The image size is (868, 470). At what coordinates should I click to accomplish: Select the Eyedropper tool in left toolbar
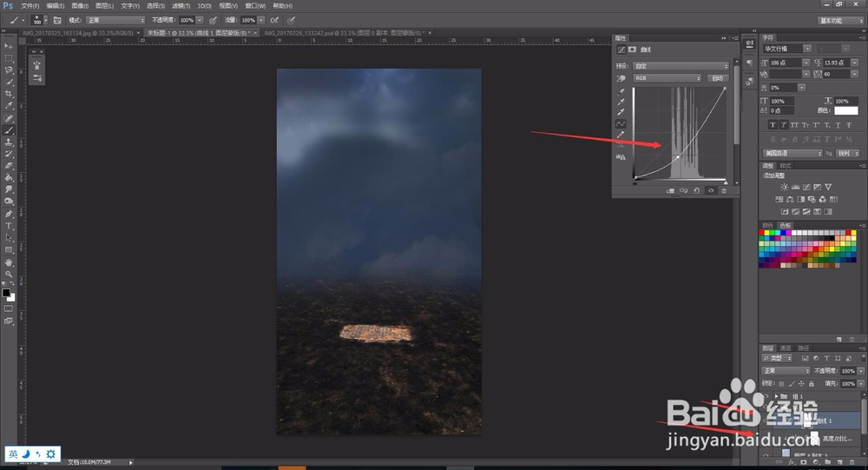coord(9,105)
